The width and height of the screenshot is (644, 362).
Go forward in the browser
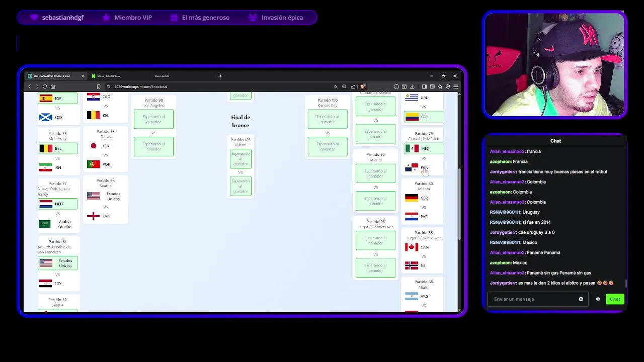point(37,86)
